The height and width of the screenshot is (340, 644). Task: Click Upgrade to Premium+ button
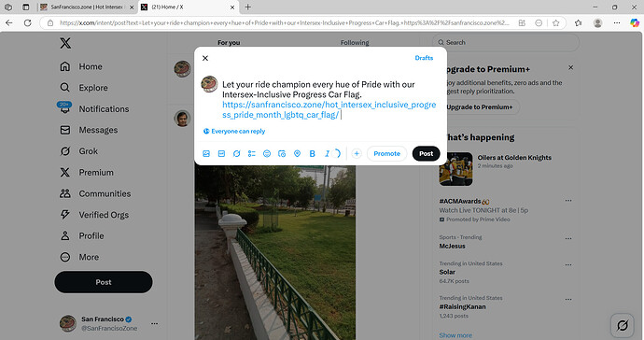pos(480,106)
